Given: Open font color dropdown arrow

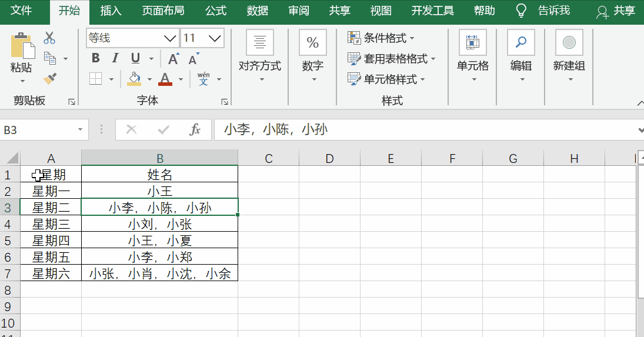Looking at the screenshot, I should click(x=181, y=79).
